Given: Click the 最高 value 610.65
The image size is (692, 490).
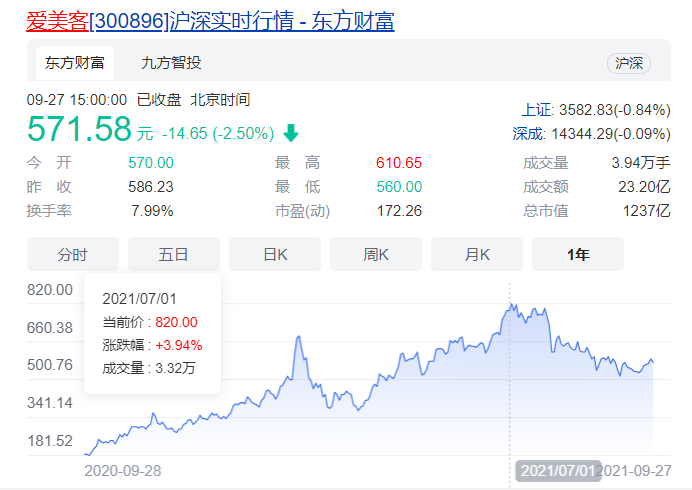Looking at the screenshot, I should 399,163.
